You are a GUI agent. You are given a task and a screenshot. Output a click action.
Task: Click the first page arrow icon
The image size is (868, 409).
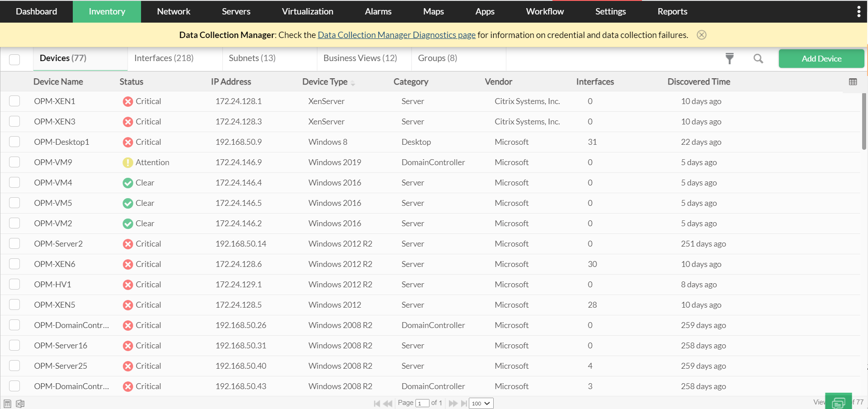377,403
